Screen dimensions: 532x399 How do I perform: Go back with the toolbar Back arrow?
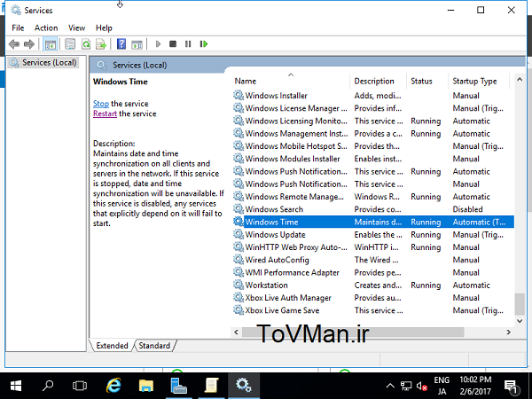click(14, 44)
